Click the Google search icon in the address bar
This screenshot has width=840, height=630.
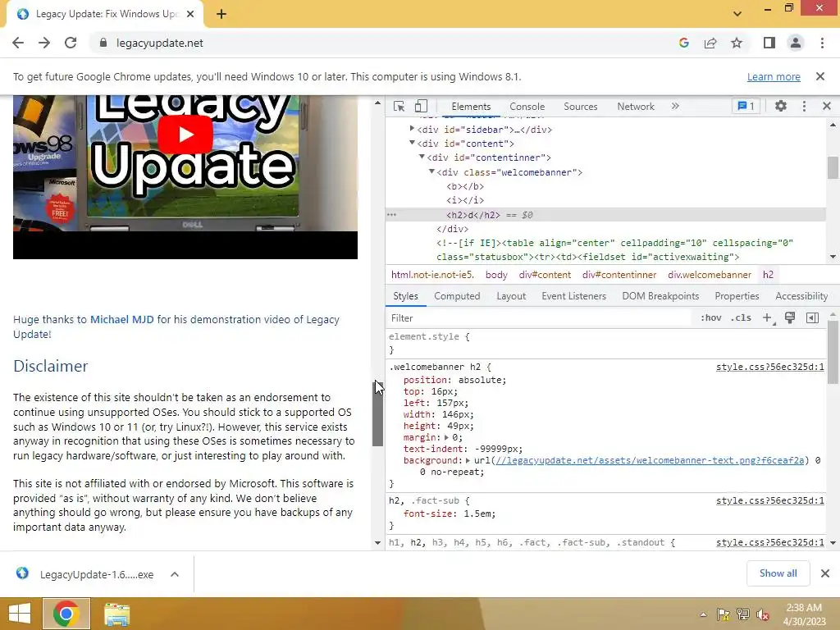(x=683, y=43)
